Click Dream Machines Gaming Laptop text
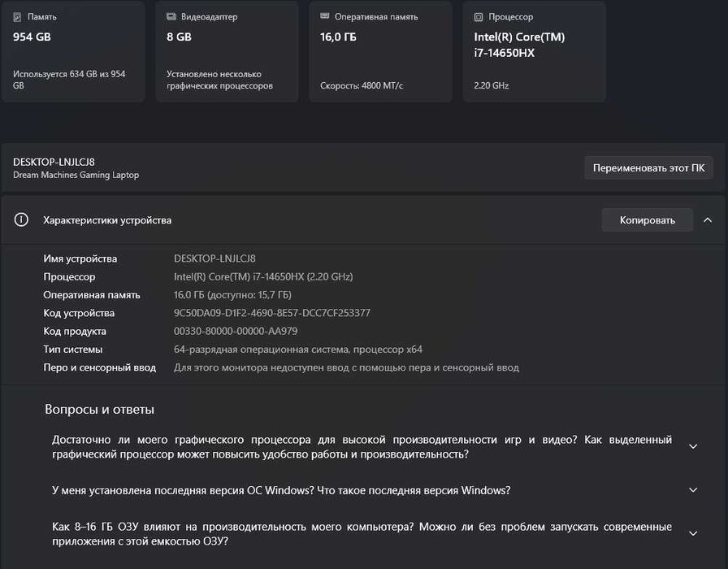This screenshot has height=569, width=728. click(76, 175)
